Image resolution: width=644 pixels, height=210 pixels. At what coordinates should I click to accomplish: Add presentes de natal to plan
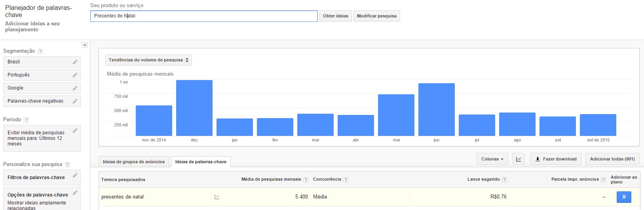click(x=623, y=197)
